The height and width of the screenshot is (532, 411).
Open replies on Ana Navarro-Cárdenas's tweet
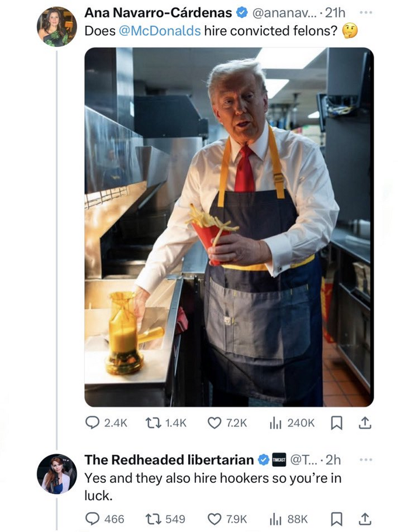[106, 423]
